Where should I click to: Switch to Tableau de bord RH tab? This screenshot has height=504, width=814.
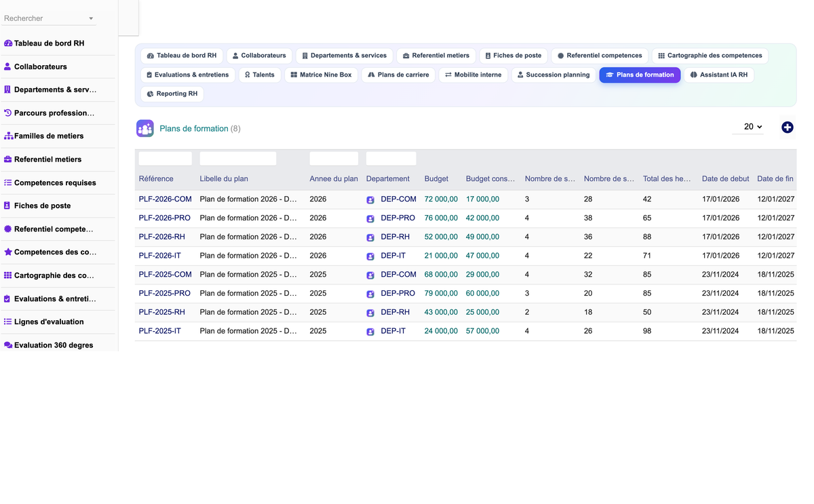coord(182,56)
